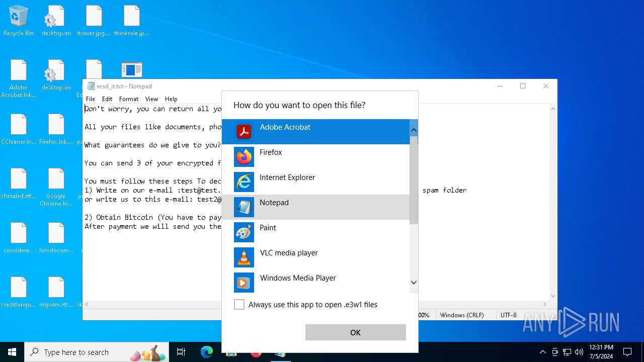644x362 pixels.
Task: Click the Notepad horizontal scroll left arrow
Action: coord(87,304)
